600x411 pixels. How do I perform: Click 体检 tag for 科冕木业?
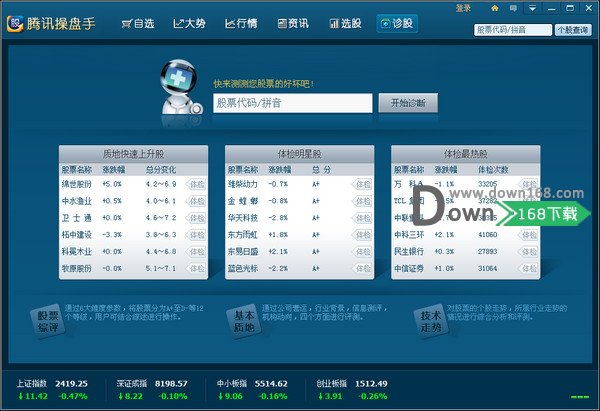(196, 252)
